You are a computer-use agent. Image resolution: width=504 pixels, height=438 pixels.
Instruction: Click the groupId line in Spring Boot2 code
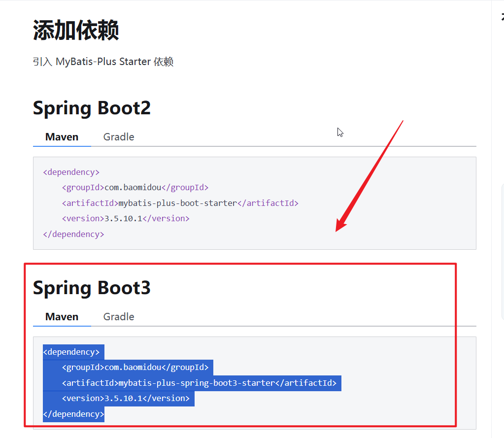point(135,187)
